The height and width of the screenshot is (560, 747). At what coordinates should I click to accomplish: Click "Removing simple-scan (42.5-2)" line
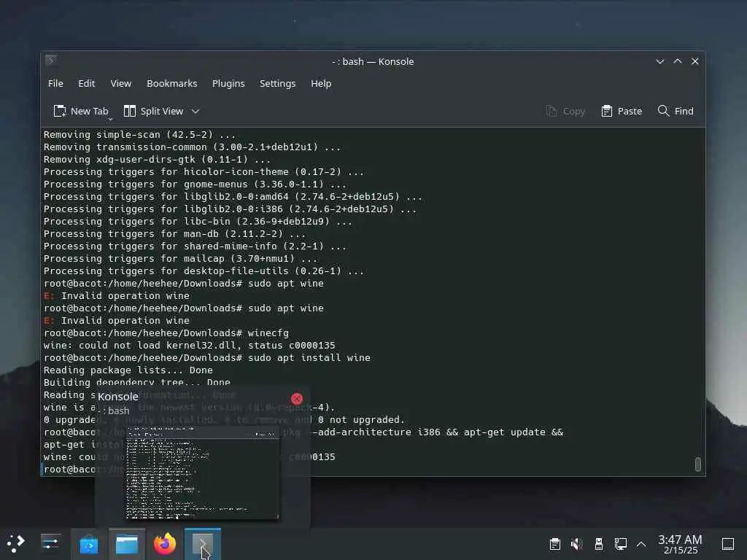click(139, 135)
